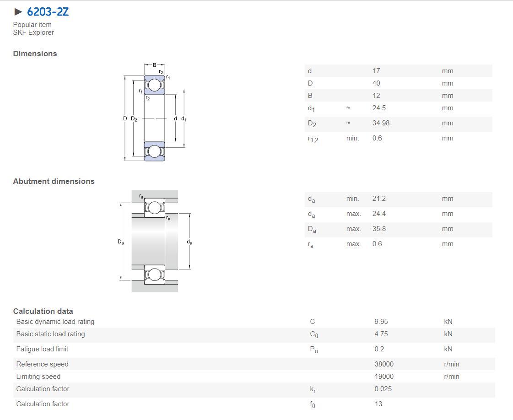Image resolution: width=513 pixels, height=420 pixels.
Task: Click the bore diameter d value 17
Action: [376, 70]
